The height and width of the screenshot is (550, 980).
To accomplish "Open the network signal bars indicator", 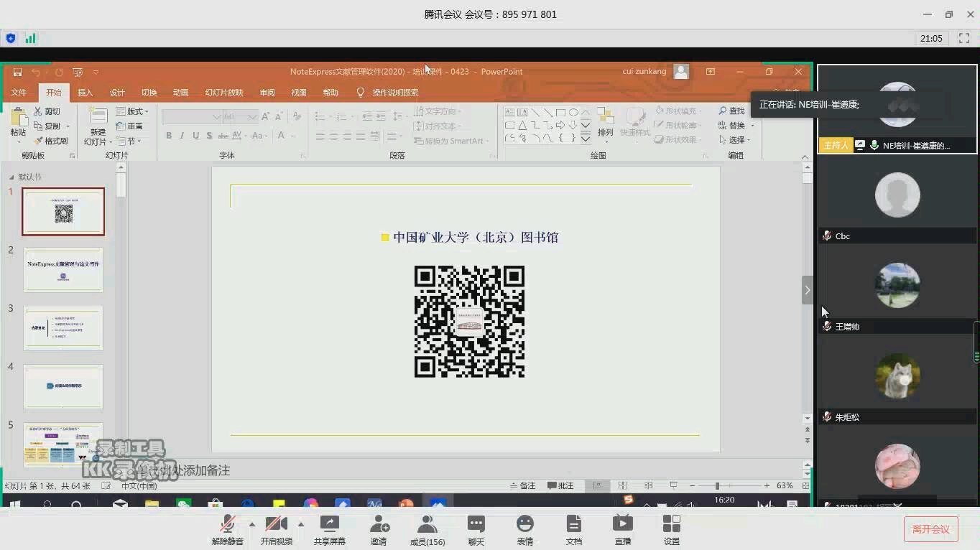I will (x=30, y=38).
